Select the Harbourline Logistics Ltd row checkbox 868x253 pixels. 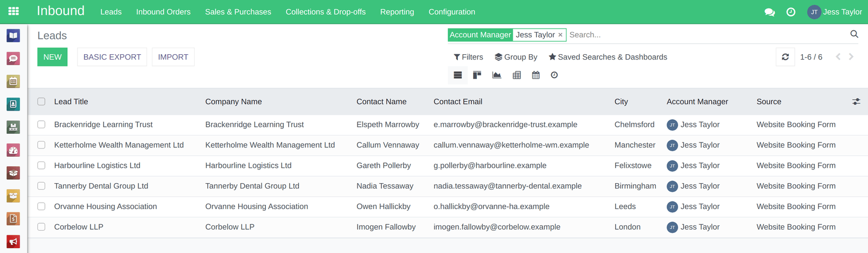pos(41,165)
